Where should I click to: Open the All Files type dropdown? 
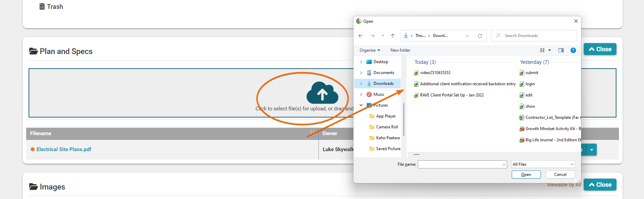[543, 164]
